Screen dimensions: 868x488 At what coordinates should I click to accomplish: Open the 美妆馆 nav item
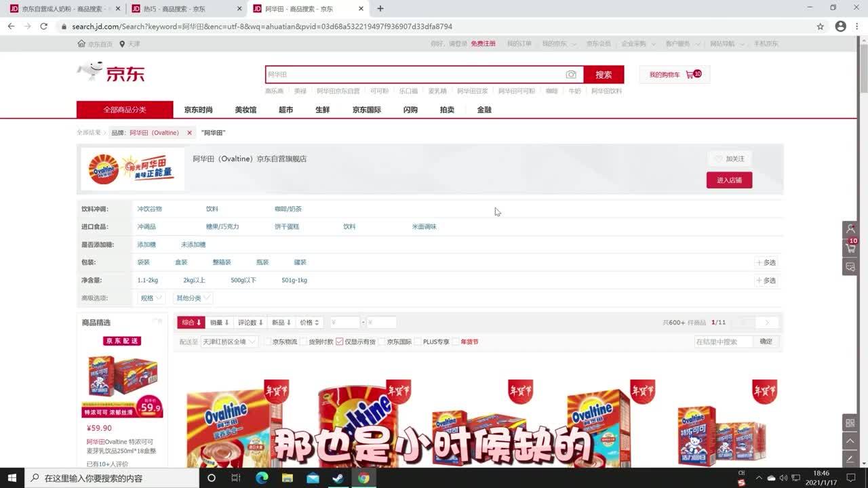[x=245, y=110]
